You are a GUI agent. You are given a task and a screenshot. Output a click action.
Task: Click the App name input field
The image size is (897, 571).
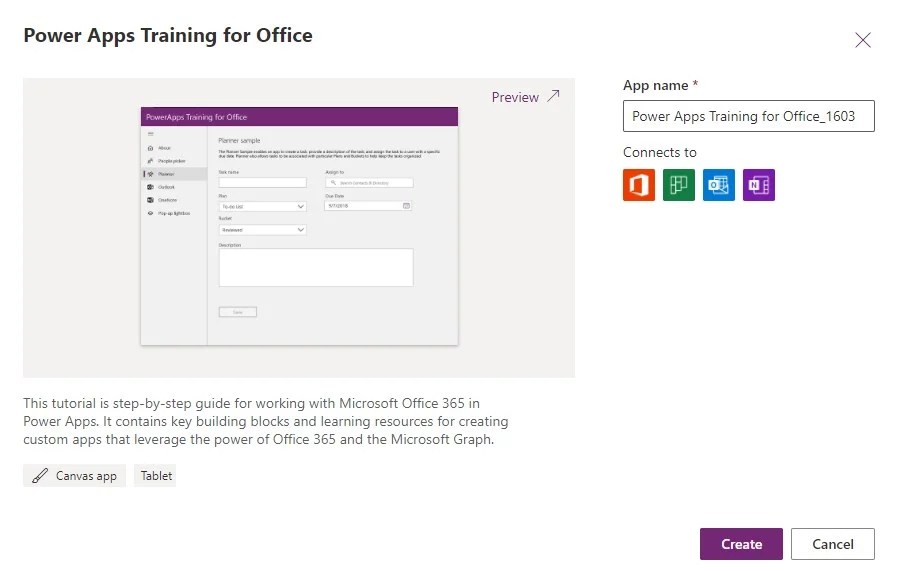point(748,116)
